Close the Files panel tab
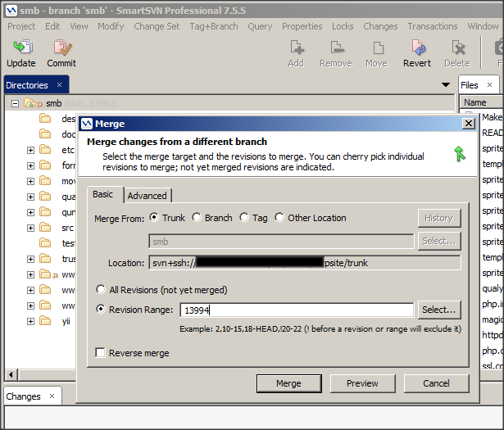The image size is (504, 430). (x=489, y=85)
